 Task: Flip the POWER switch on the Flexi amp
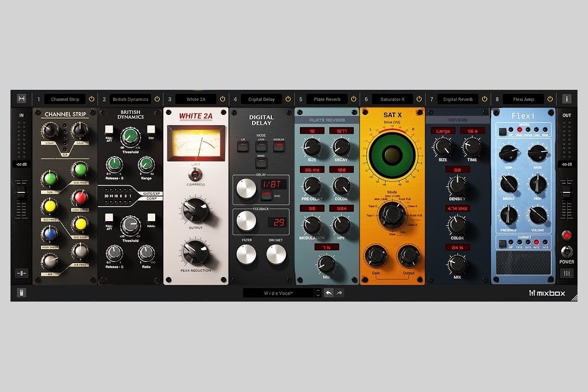567,251
